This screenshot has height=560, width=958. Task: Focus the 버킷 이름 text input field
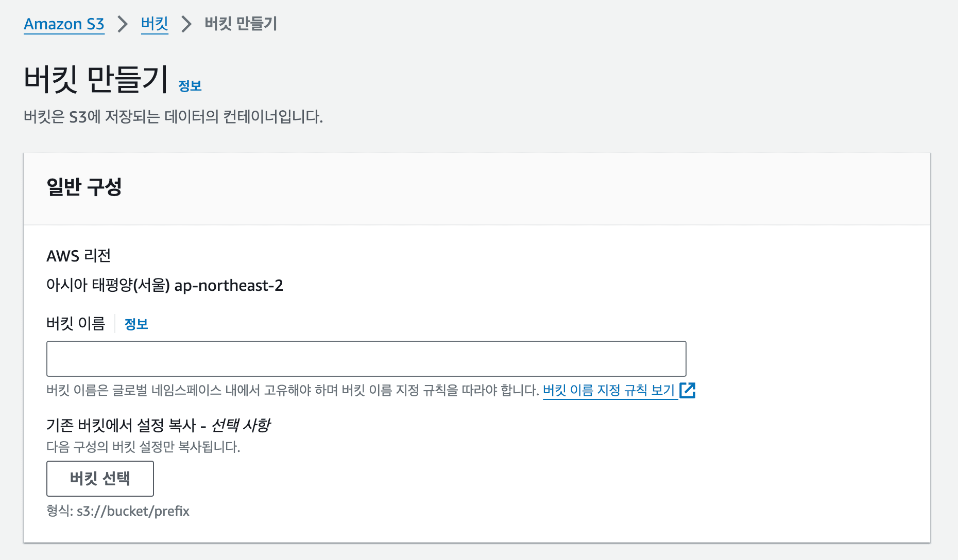366,359
